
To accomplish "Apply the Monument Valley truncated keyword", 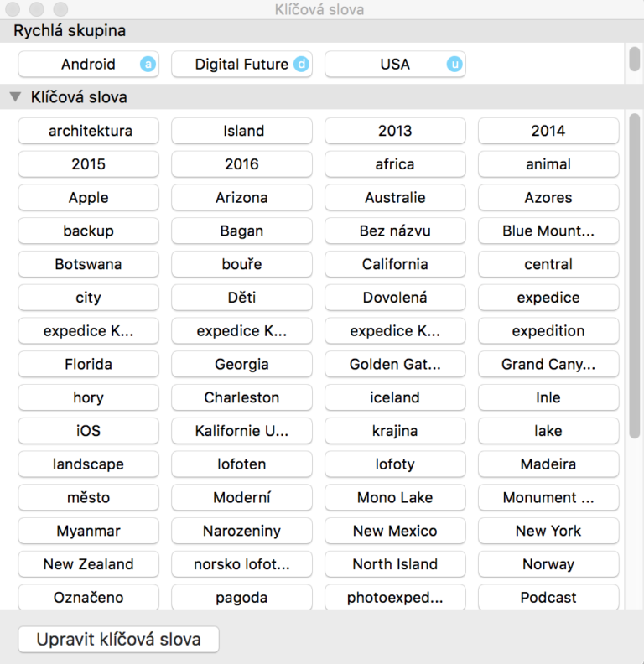I will pyautogui.click(x=548, y=498).
